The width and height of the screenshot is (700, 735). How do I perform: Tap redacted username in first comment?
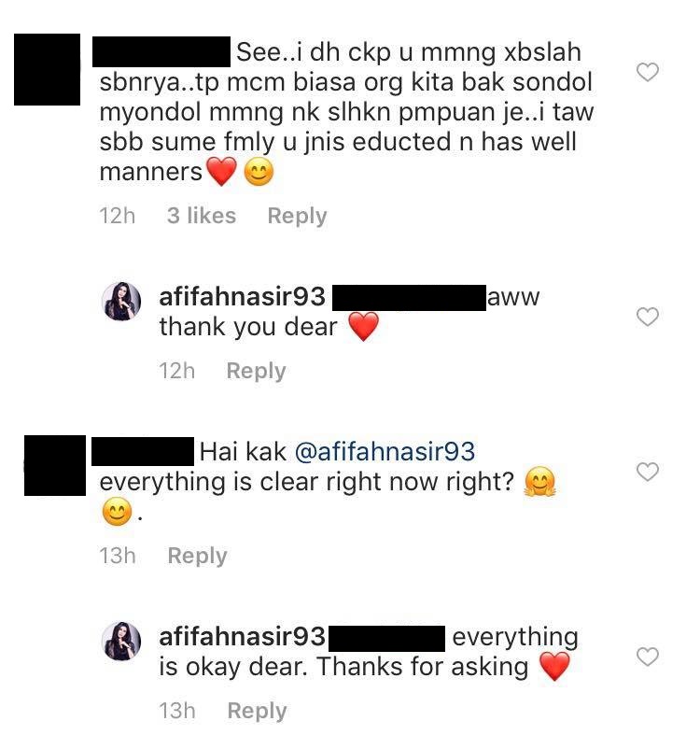click(x=161, y=51)
